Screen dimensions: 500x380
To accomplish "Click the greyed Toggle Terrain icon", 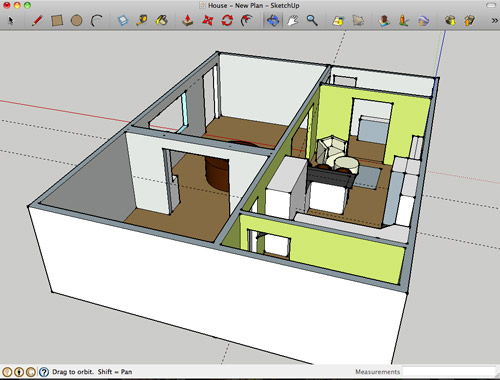I will pos(358,21).
